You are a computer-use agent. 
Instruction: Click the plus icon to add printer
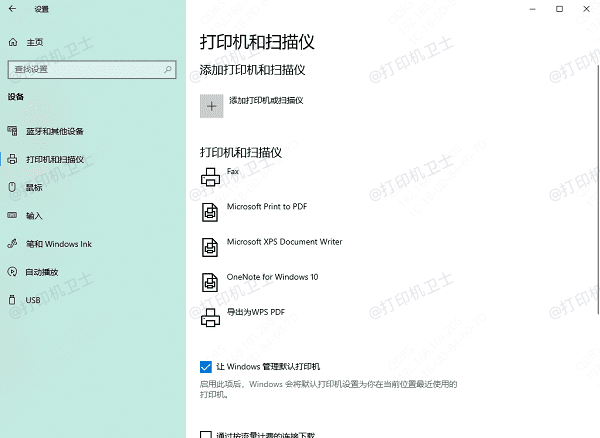point(212,106)
